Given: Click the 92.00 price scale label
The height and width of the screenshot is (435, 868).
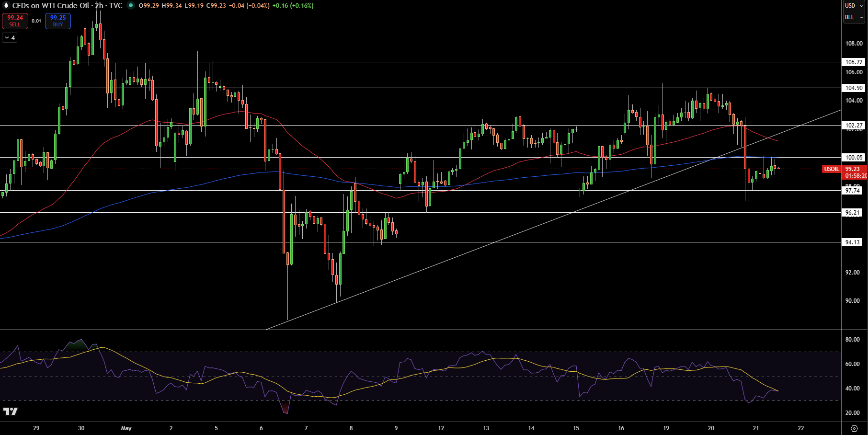Looking at the screenshot, I should click(x=852, y=273).
